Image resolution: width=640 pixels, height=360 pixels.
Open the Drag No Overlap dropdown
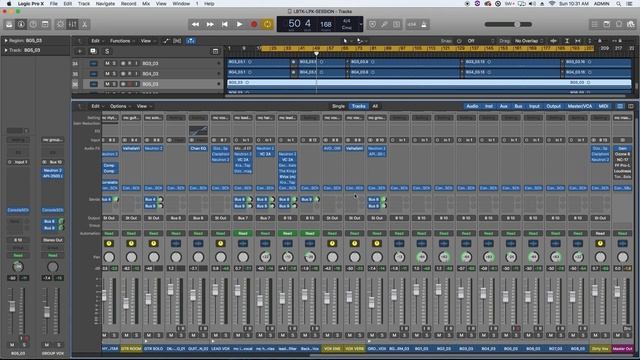coord(528,41)
